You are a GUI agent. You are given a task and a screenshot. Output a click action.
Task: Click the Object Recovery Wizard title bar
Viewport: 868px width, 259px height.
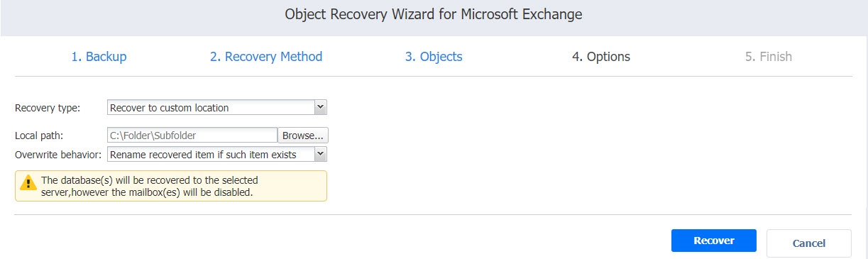click(x=434, y=15)
